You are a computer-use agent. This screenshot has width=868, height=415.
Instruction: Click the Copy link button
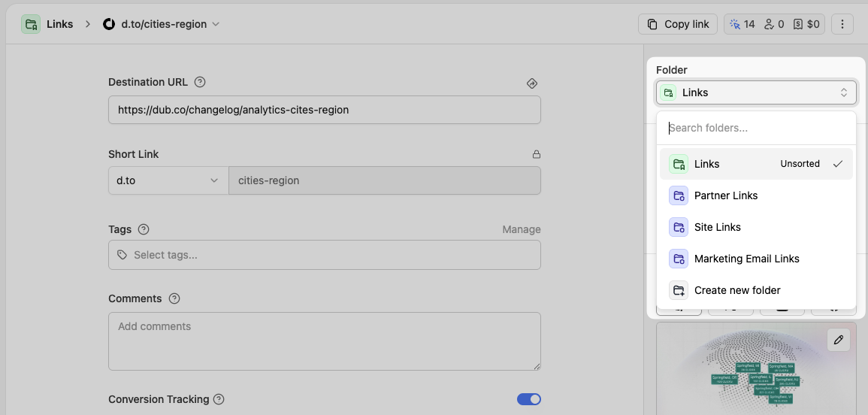[678, 24]
